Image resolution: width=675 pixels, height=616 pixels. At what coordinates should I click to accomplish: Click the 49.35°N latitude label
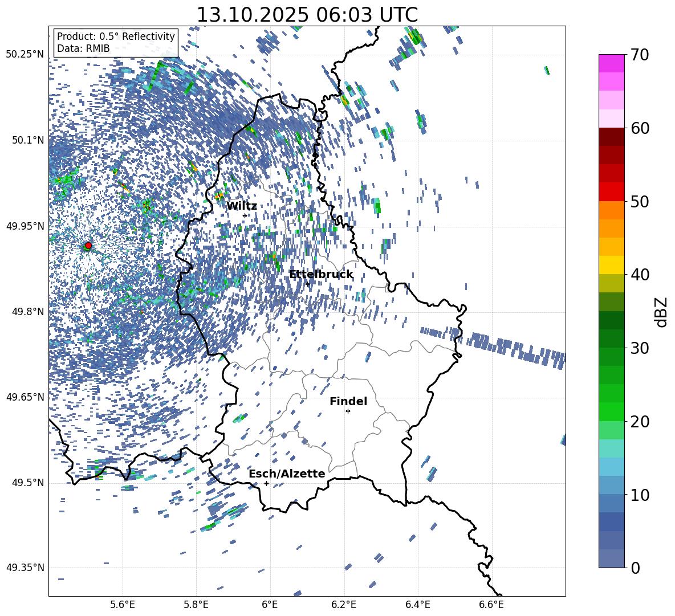click(25, 568)
